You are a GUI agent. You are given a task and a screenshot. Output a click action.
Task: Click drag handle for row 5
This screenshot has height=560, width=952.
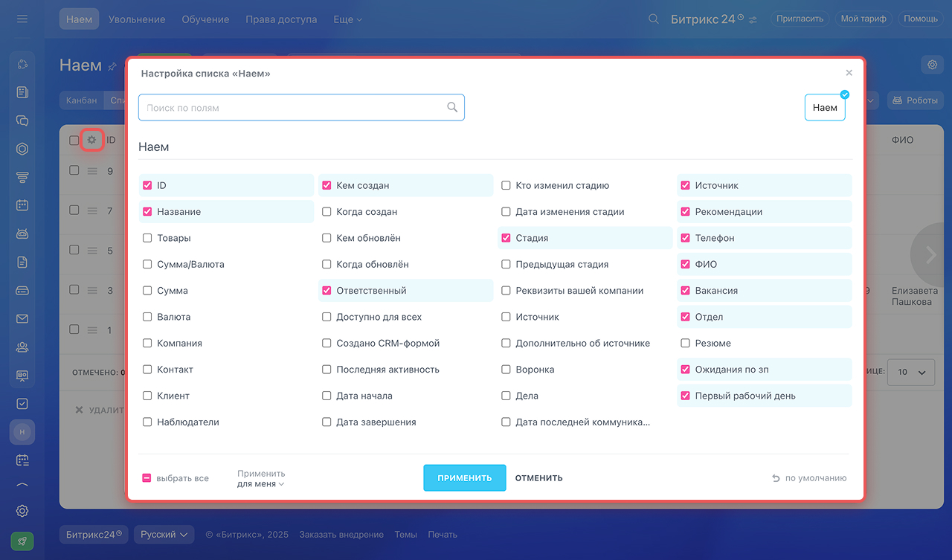coord(92,251)
